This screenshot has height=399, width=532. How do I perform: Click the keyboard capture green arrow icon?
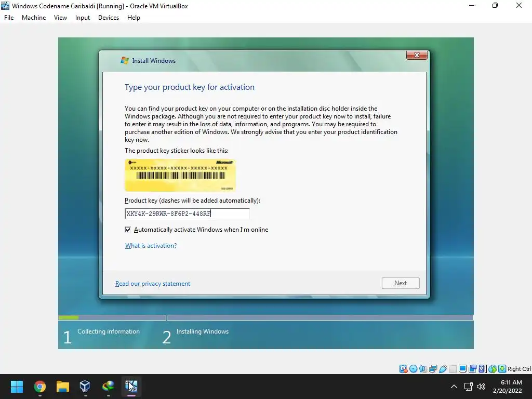coord(502,369)
